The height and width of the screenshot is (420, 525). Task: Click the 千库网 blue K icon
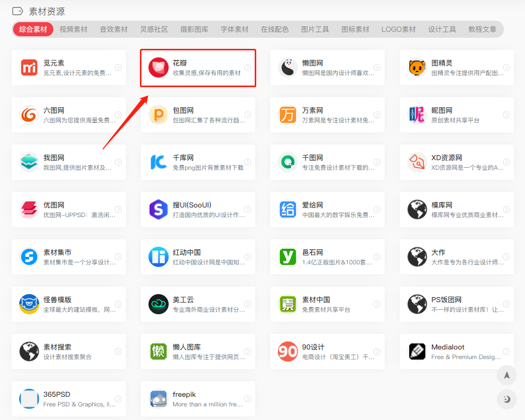(159, 162)
